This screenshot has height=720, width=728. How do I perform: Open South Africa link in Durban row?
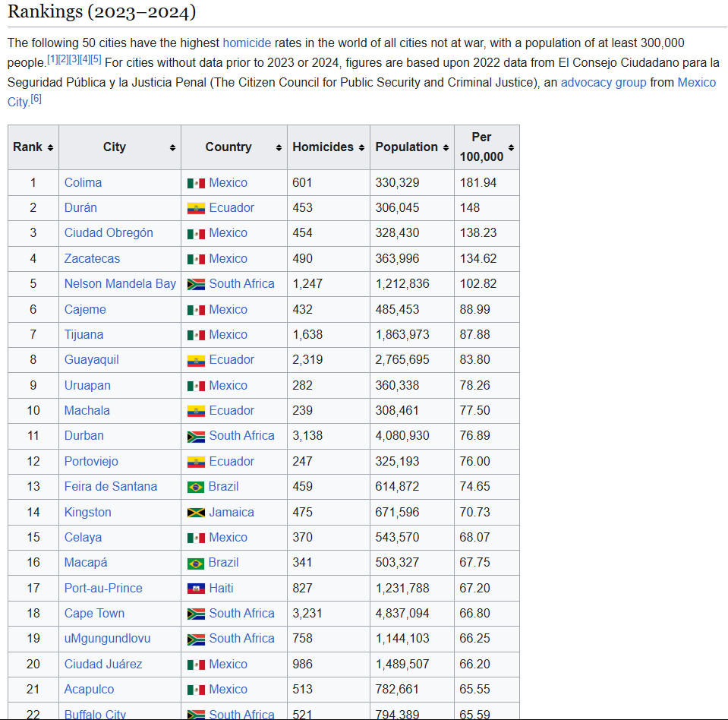pos(241,436)
